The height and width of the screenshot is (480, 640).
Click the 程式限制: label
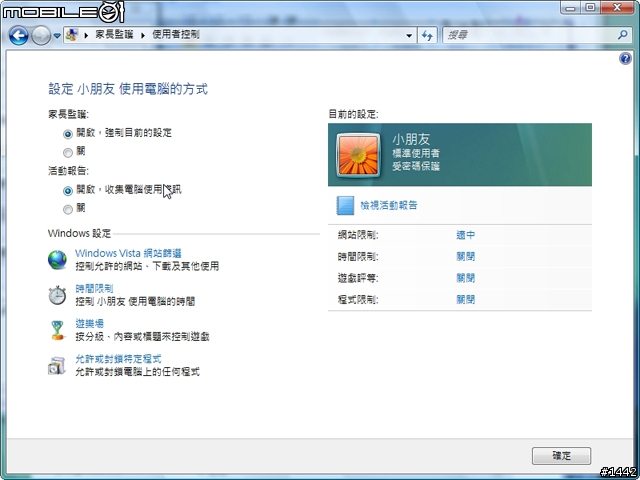coord(358,300)
